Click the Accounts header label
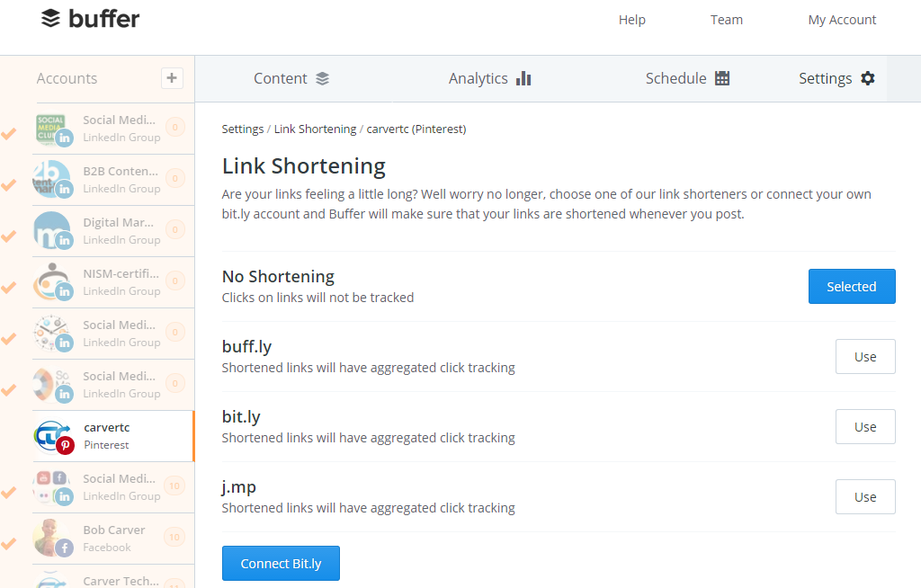The width and height of the screenshot is (921, 588). 67,79
